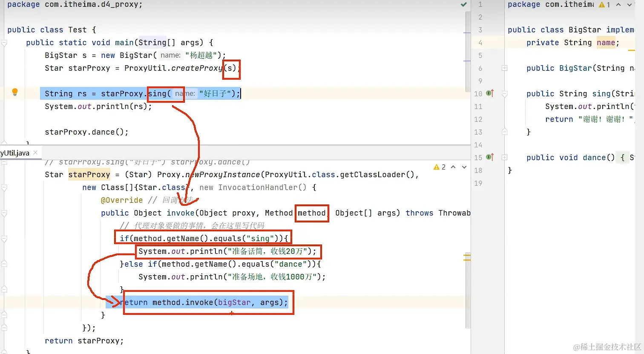Click line number 18 in BigStar gutter
Viewport: 644px width, 354px height.
[x=478, y=170]
